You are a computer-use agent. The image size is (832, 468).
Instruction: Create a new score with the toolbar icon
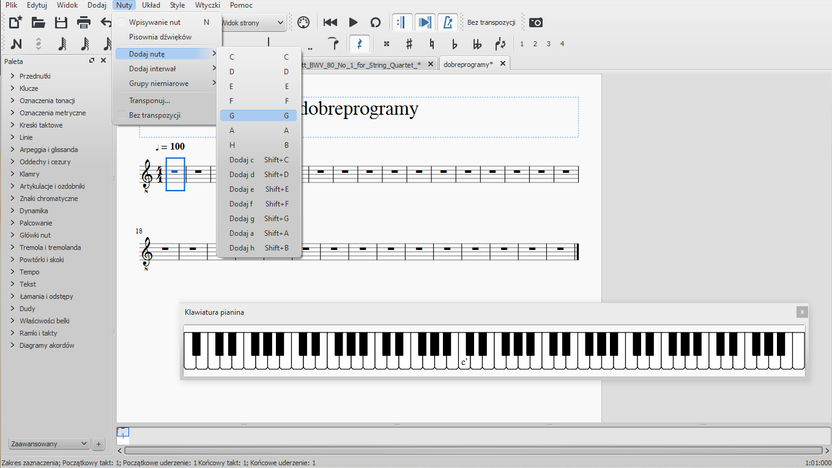tap(15, 22)
